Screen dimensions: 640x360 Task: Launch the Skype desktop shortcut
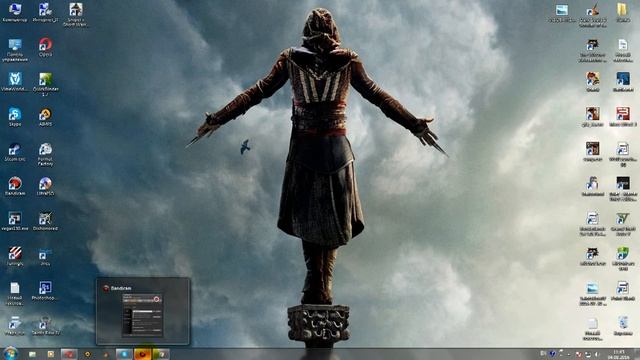(15, 117)
